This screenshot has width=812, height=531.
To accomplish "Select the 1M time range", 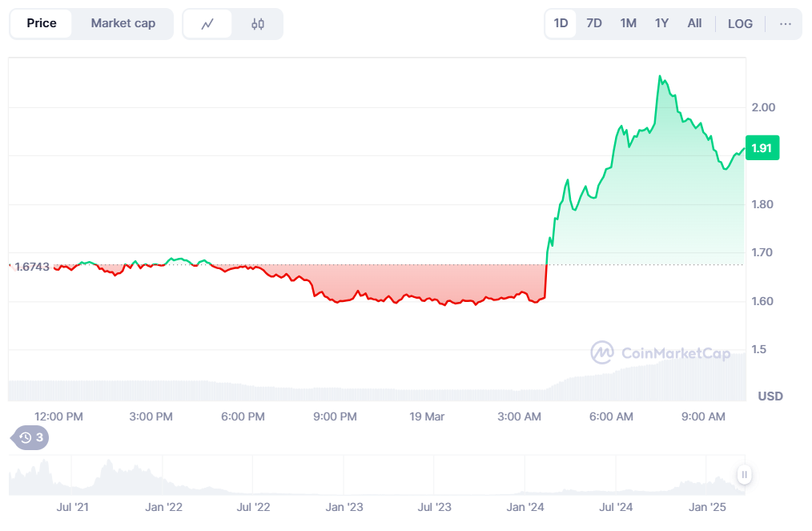I will point(629,23).
